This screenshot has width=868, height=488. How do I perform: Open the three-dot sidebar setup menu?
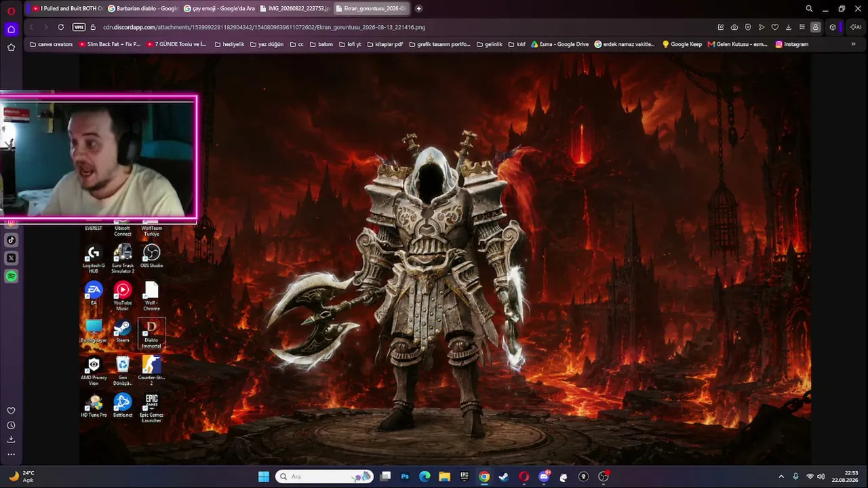coord(11,454)
